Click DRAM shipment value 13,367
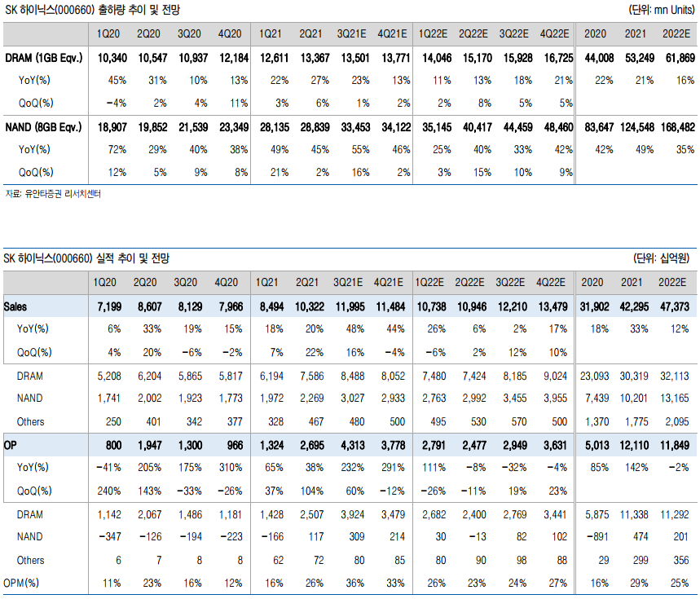Image resolution: width=700 pixels, height=599 pixels. pos(315,58)
